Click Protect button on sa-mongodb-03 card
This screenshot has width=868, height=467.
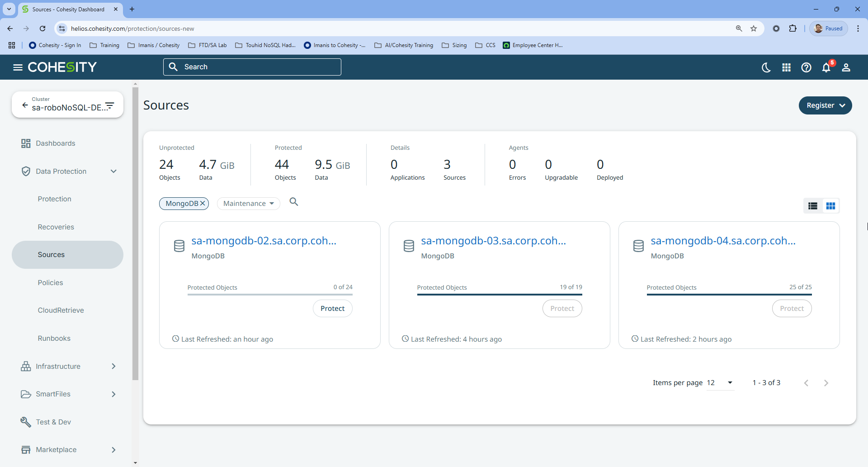(562, 309)
